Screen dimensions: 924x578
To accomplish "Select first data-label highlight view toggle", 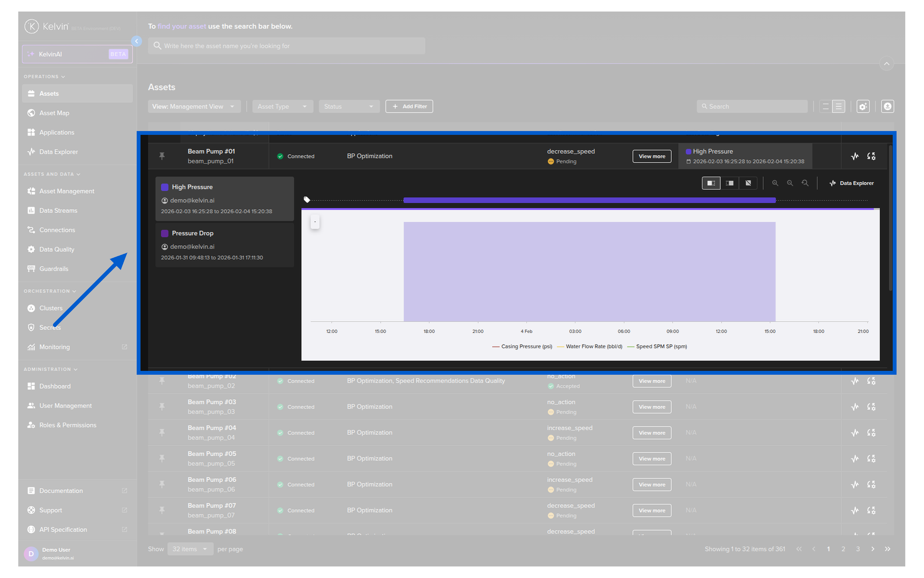I will point(711,183).
